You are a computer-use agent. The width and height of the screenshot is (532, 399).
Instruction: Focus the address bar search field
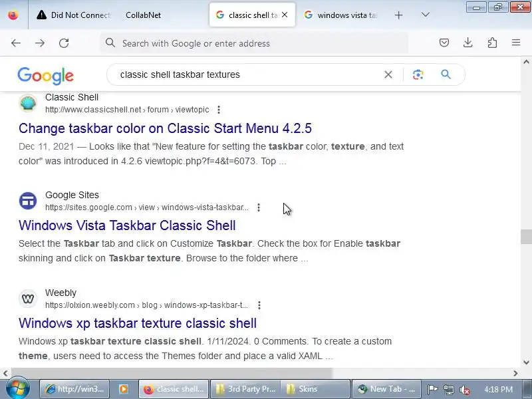(x=254, y=43)
